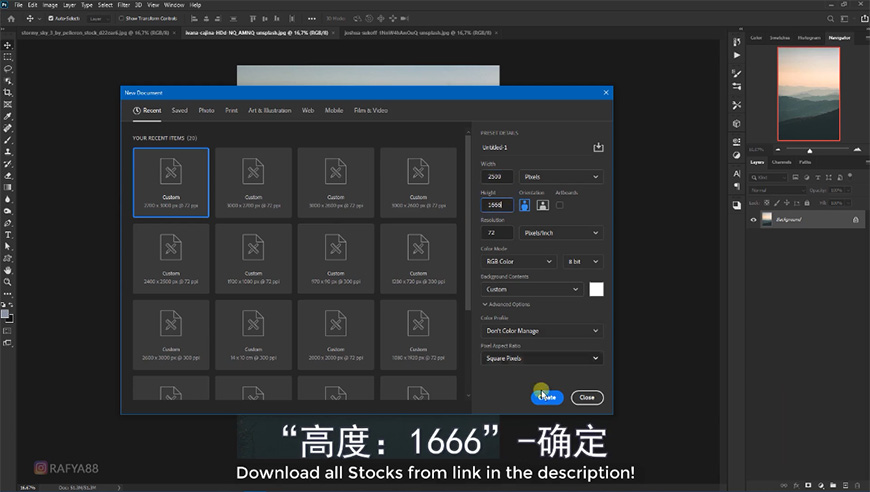Select the Pen tool
The width and height of the screenshot is (870, 492).
[8, 223]
